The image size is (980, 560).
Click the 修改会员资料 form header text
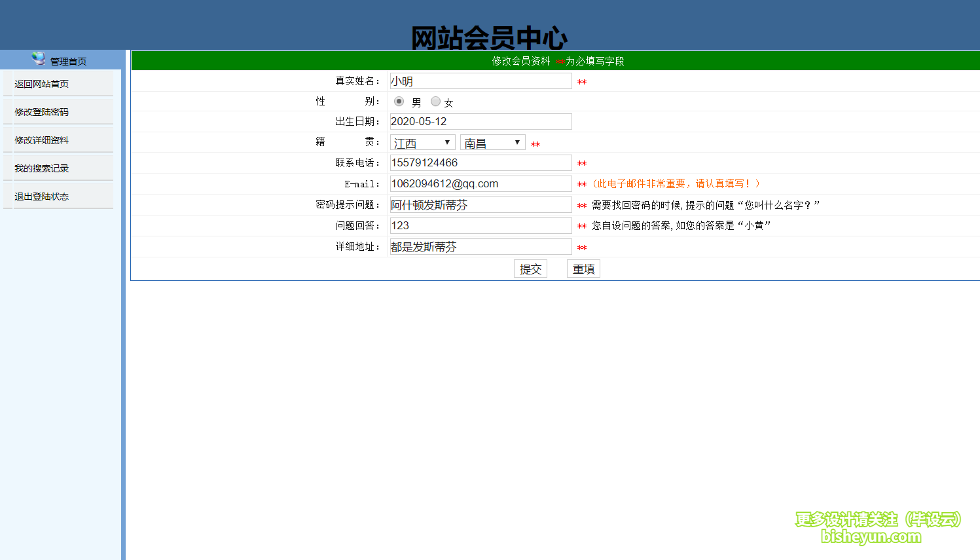pos(521,61)
